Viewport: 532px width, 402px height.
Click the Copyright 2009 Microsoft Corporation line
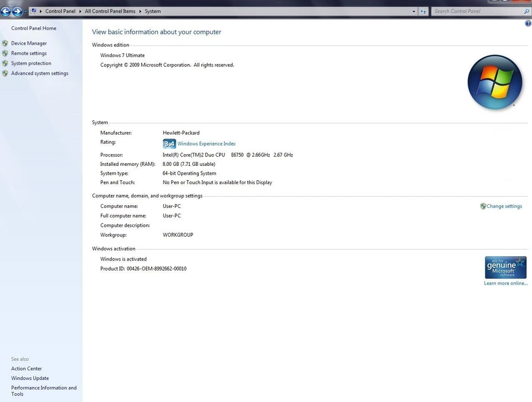click(x=167, y=65)
